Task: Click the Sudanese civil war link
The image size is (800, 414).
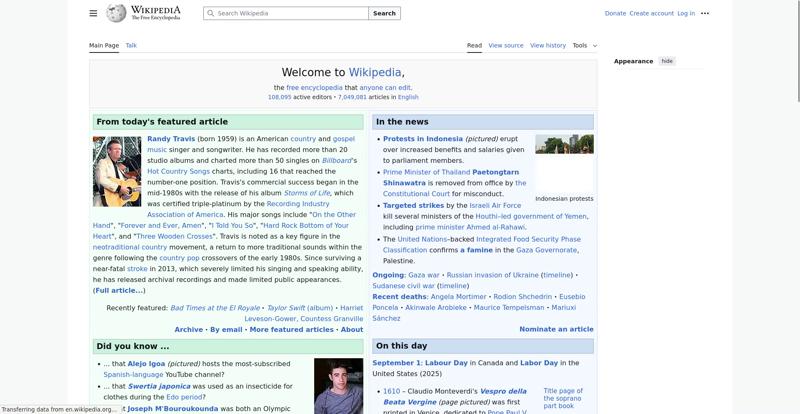Action: click(x=404, y=286)
